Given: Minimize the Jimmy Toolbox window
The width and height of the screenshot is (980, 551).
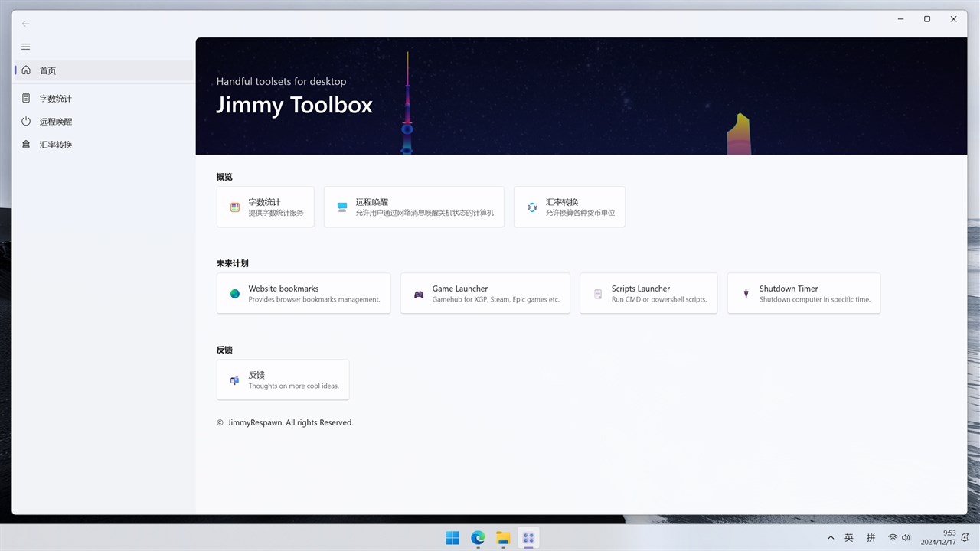Looking at the screenshot, I should pos(900,19).
